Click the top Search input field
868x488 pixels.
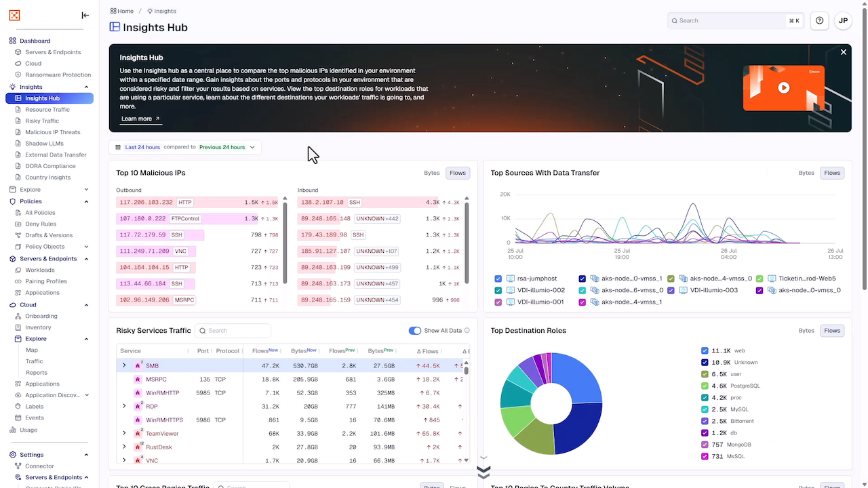[736, 20]
